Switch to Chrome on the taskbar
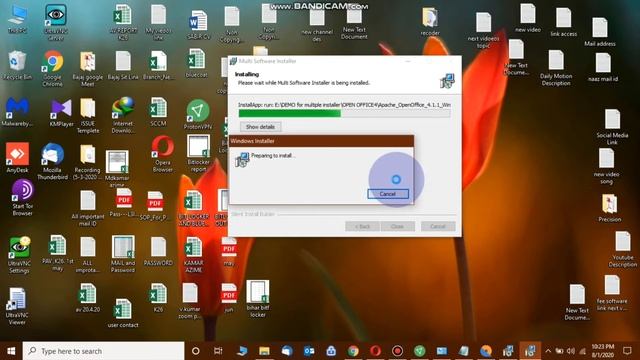This screenshot has width=640, height=360. (x=353, y=351)
